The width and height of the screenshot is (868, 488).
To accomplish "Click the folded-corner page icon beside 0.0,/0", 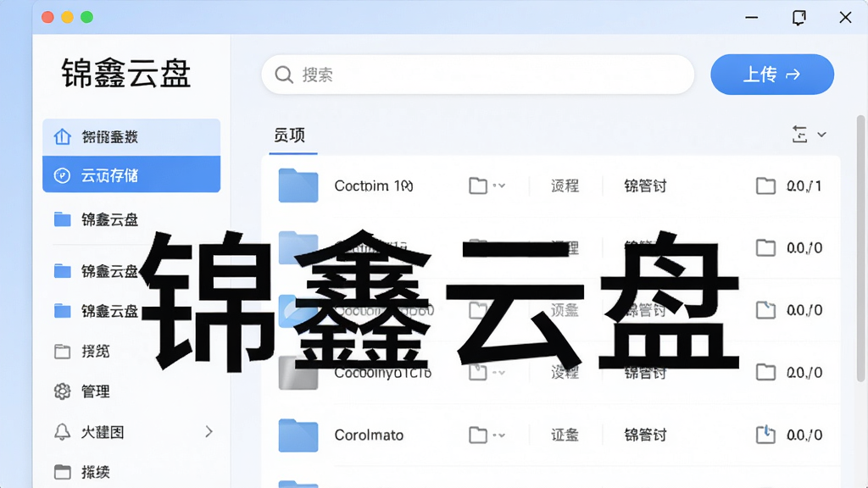I will (765, 310).
